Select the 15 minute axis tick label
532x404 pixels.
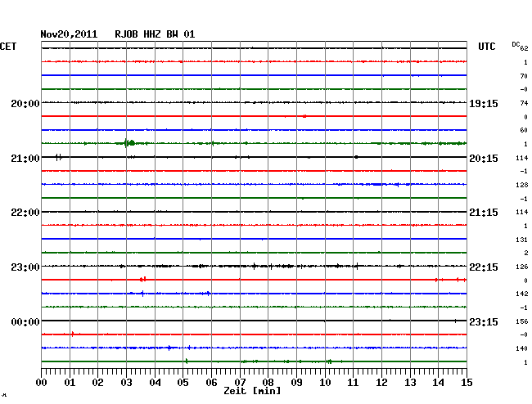[467, 382]
